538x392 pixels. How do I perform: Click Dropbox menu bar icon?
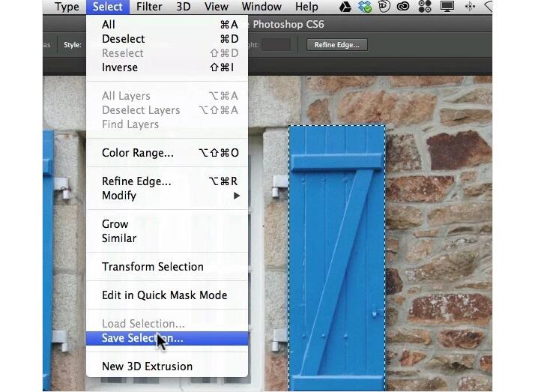pyautogui.click(x=365, y=7)
